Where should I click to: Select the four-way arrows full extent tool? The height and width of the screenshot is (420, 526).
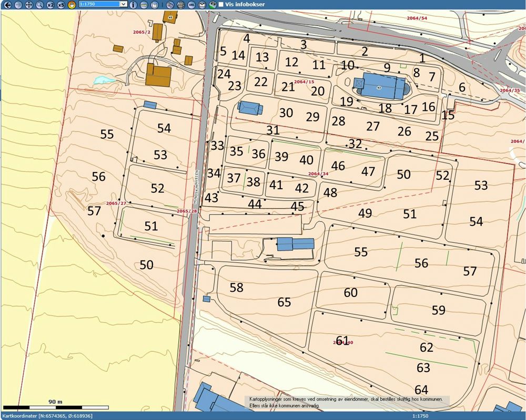coord(28,5)
